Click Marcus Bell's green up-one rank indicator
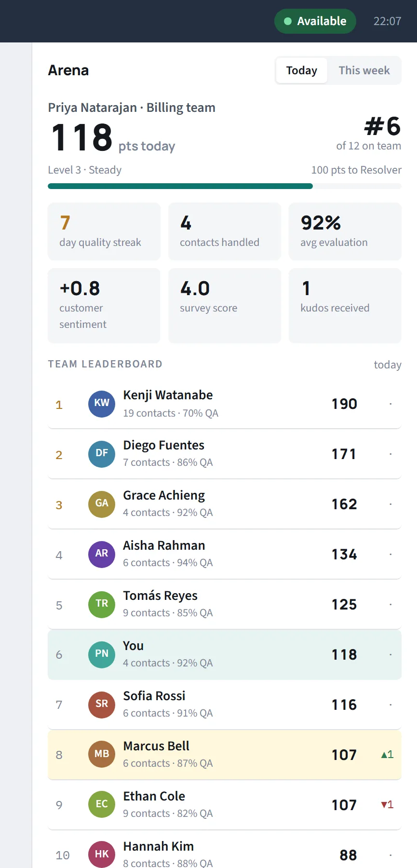Image resolution: width=417 pixels, height=868 pixels. pos(387,755)
